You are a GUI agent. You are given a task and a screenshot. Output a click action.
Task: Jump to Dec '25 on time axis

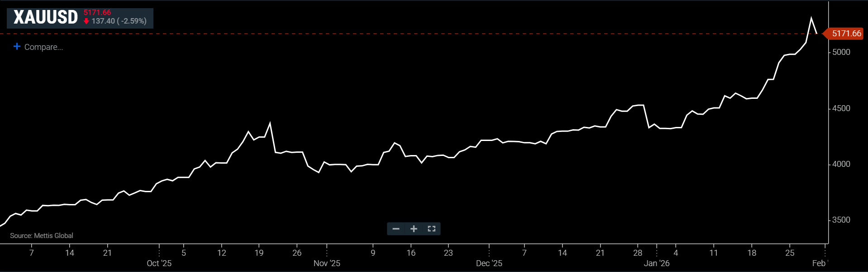point(489,263)
